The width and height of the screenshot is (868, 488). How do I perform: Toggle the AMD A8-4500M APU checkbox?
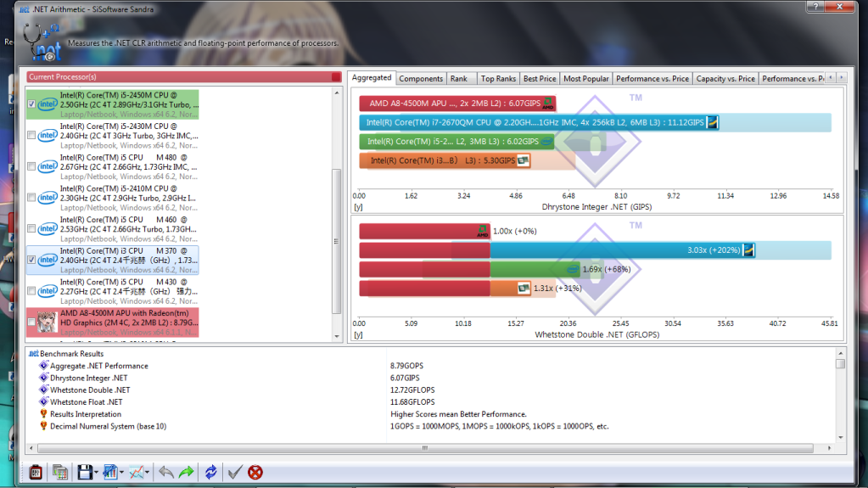point(31,322)
